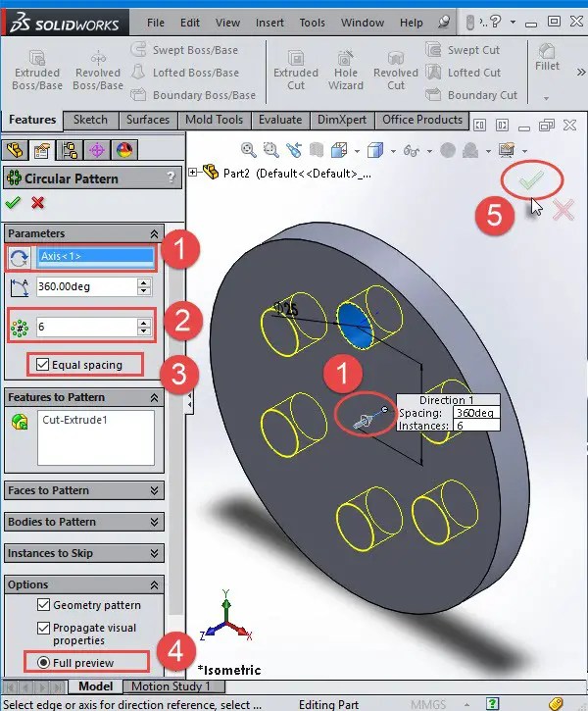
Task: Open the FeatureManager design tree tab
Action: 15,150
